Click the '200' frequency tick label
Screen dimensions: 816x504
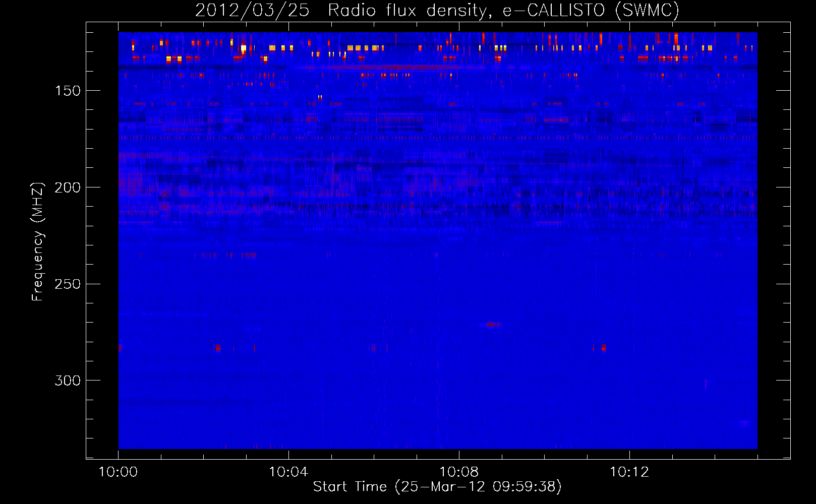click(x=68, y=187)
